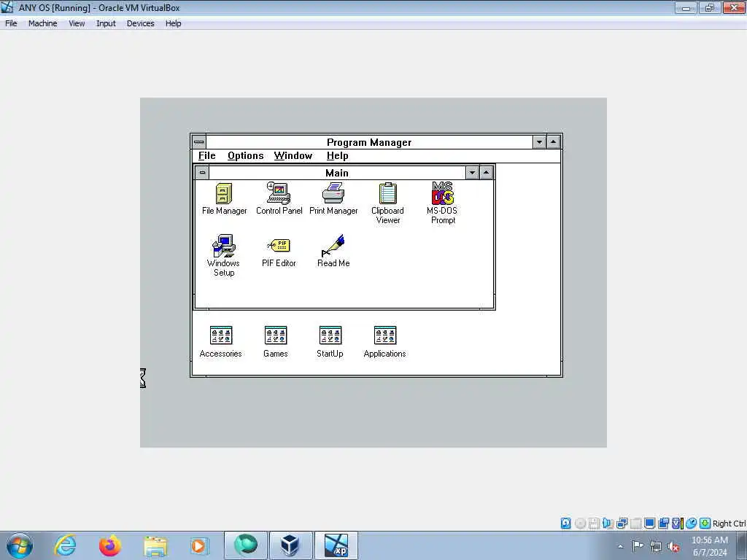Select Windows Setup icon
The image size is (747, 560).
[223, 255]
